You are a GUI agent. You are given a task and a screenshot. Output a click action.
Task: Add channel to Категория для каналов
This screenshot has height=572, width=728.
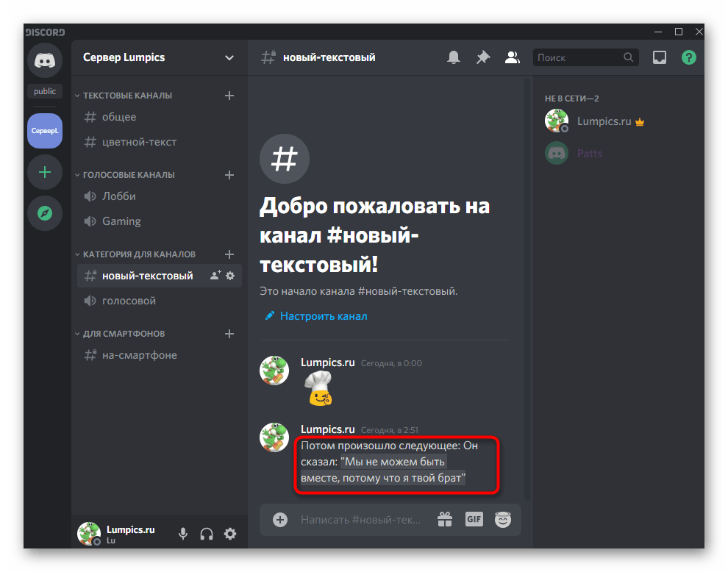(229, 254)
